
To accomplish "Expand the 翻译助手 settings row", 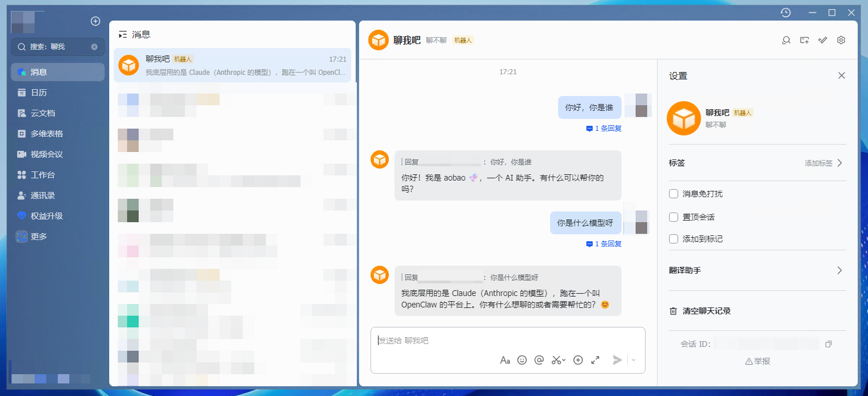I will [839, 270].
